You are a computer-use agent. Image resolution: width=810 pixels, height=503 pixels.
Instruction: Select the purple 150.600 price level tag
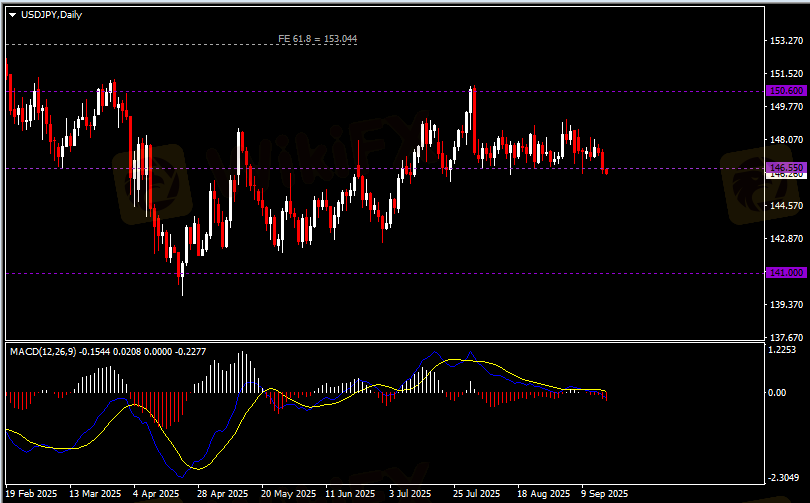785,91
